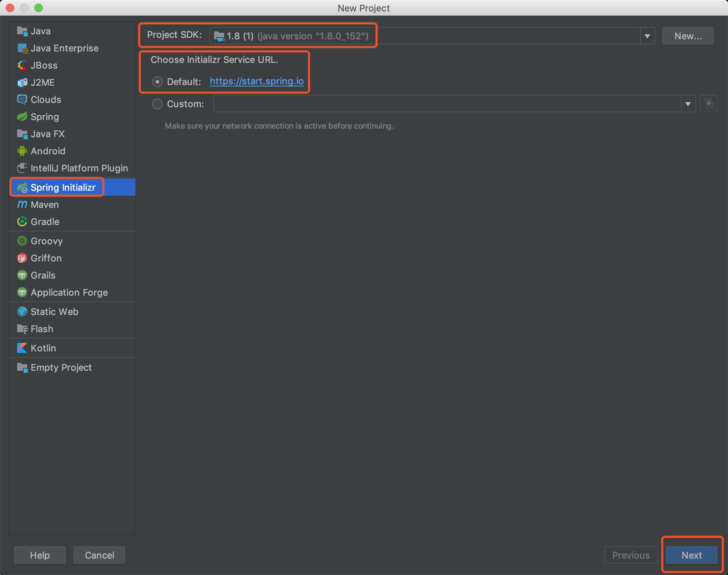The width and height of the screenshot is (728, 575).
Task: Click the custom URL download icon button
Action: (x=709, y=104)
